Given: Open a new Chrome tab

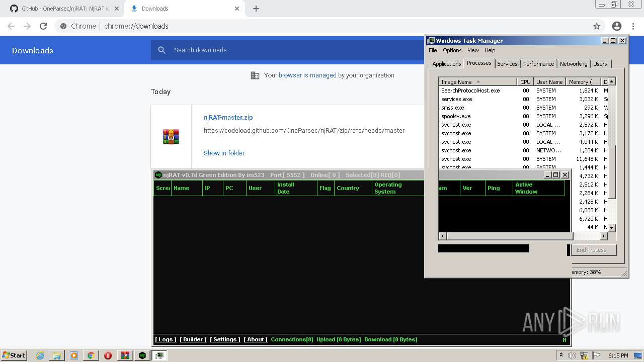Looking at the screenshot, I should click(x=256, y=9).
